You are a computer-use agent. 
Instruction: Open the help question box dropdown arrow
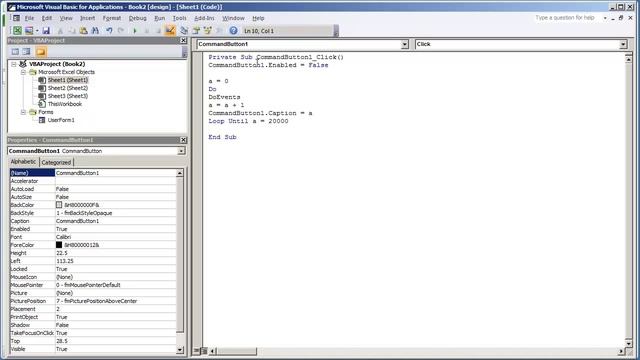coord(605,18)
